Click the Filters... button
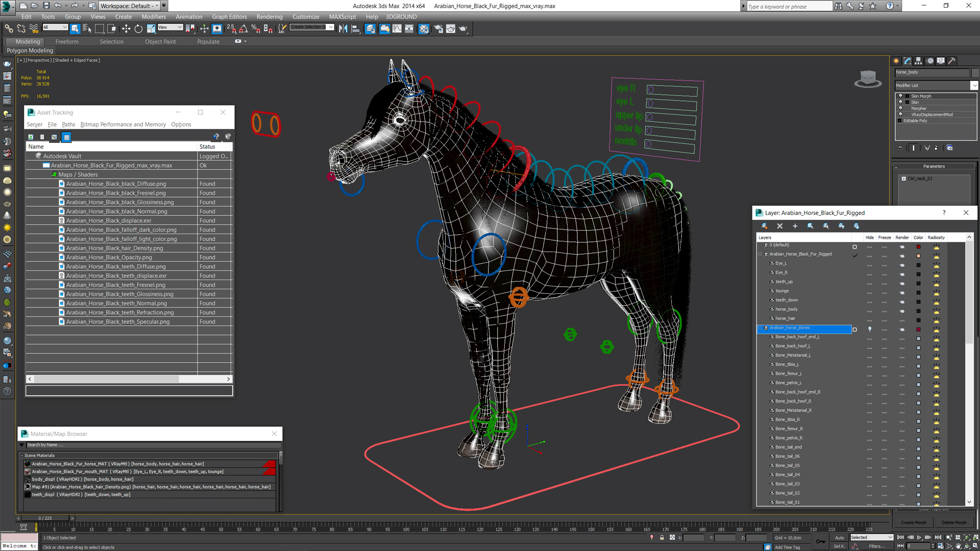 [x=876, y=546]
